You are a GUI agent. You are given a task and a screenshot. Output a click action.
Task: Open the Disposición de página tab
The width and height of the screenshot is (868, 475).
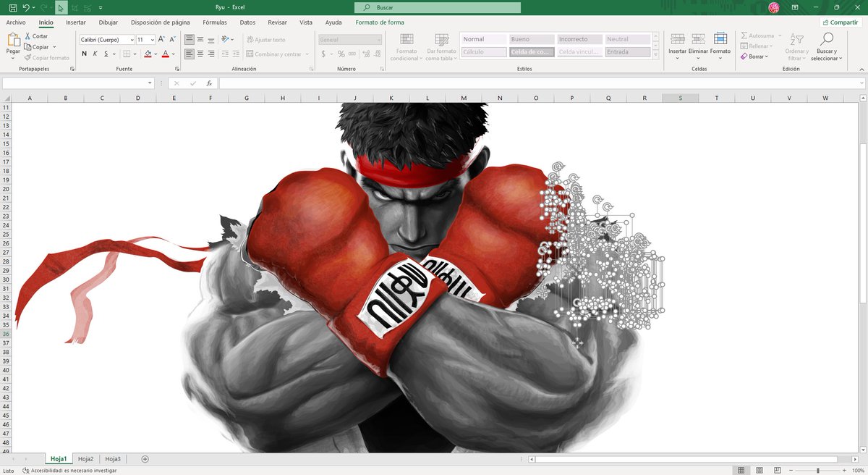click(x=161, y=22)
